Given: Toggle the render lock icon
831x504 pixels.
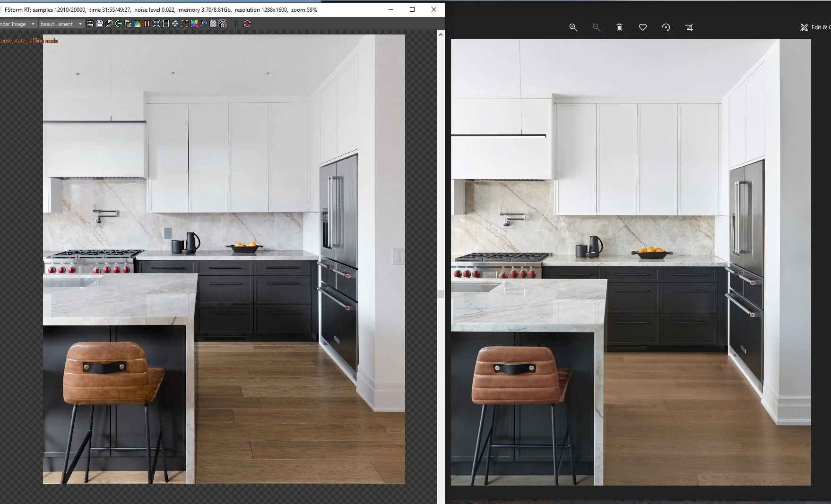Looking at the screenshot, I should pyautogui.click(x=223, y=24).
